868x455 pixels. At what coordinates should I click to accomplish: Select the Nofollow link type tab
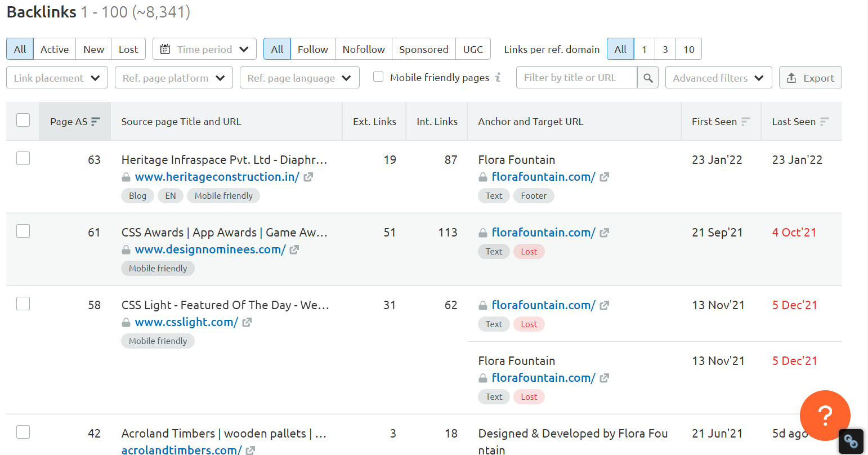pyautogui.click(x=364, y=49)
